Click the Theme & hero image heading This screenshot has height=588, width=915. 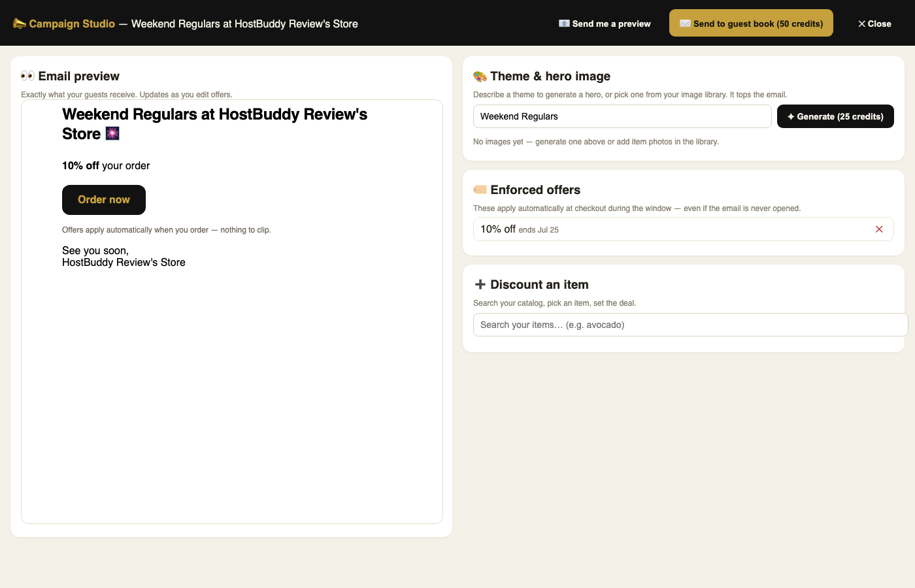[x=550, y=76]
